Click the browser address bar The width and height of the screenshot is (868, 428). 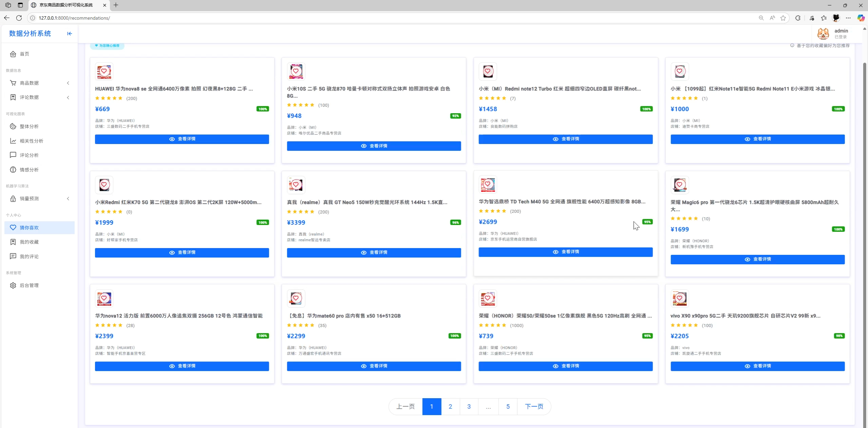[x=393, y=18]
